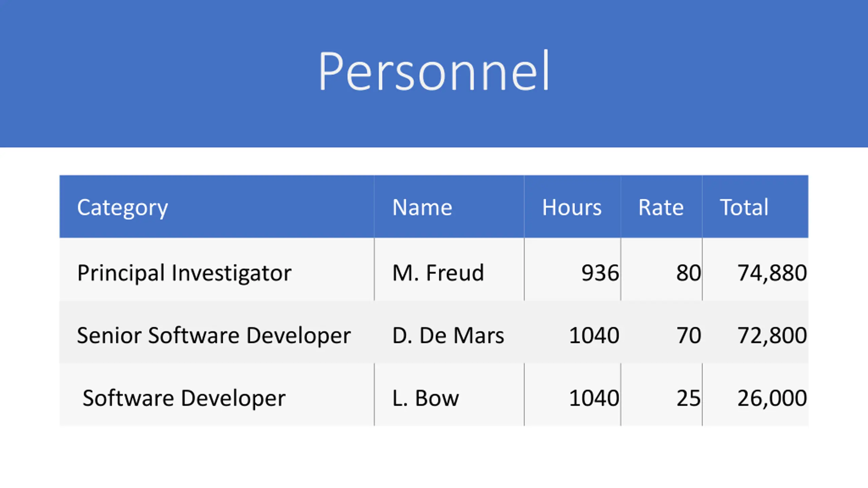
Task: Click the D. De Mars name cell
Action: click(449, 332)
